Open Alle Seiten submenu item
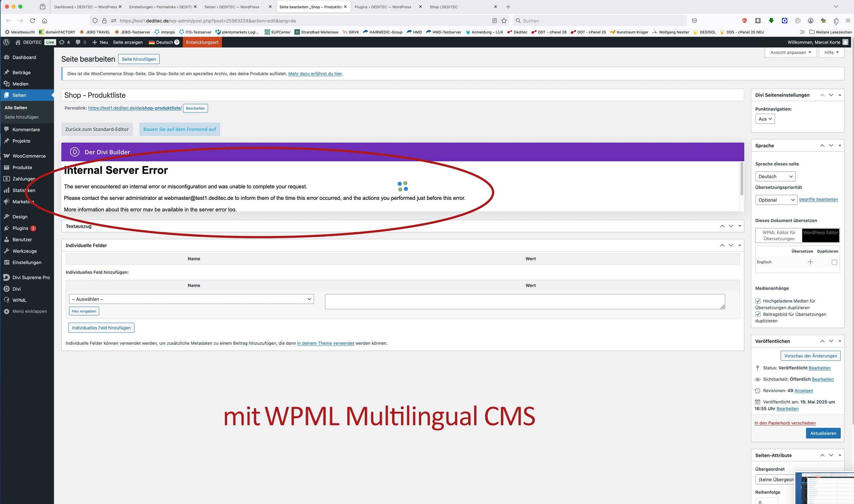Screen dimensions: 854x504 (16, 108)
